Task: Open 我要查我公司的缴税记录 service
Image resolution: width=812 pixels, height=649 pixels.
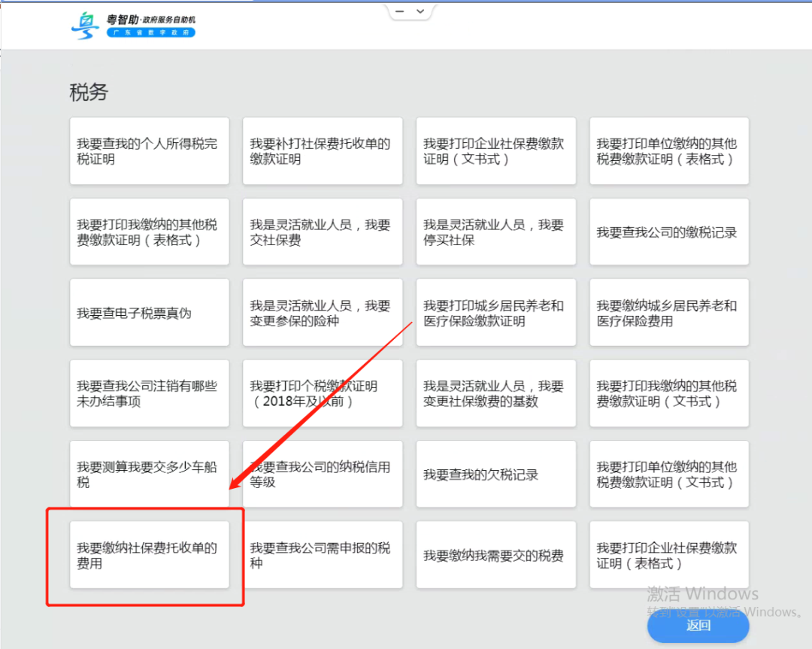Action: [668, 232]
